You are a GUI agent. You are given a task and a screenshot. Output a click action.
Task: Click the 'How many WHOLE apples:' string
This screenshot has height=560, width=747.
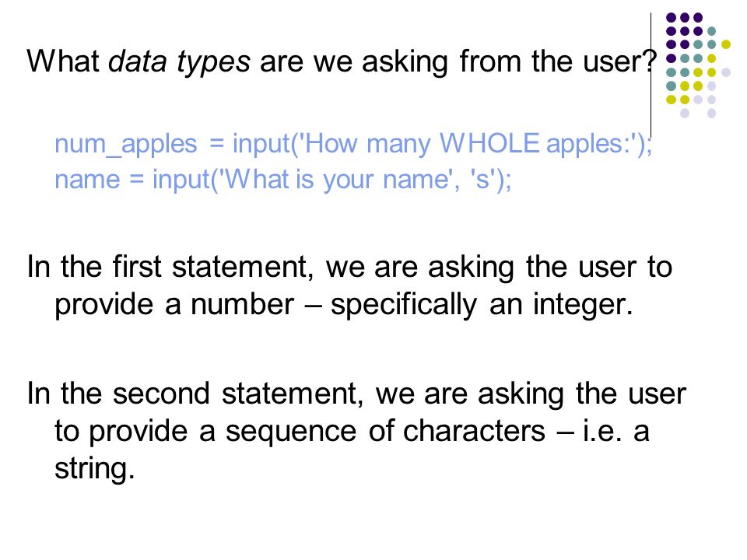468,144
